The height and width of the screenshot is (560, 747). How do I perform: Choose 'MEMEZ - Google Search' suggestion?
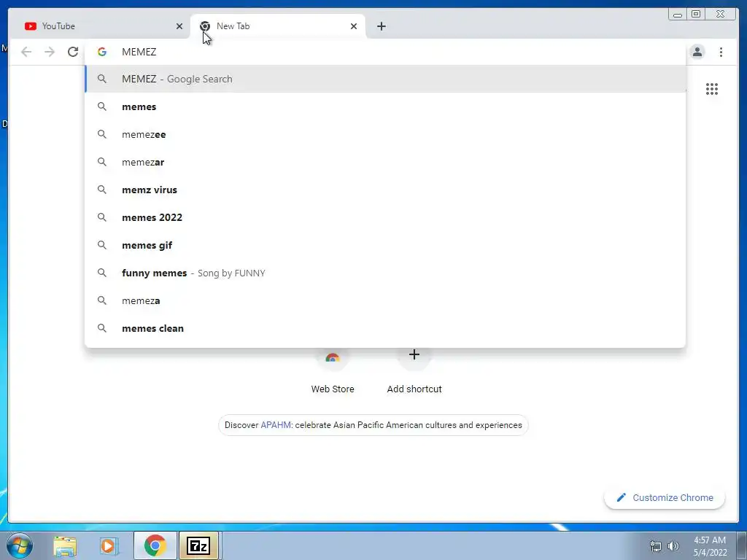(385, 79)
